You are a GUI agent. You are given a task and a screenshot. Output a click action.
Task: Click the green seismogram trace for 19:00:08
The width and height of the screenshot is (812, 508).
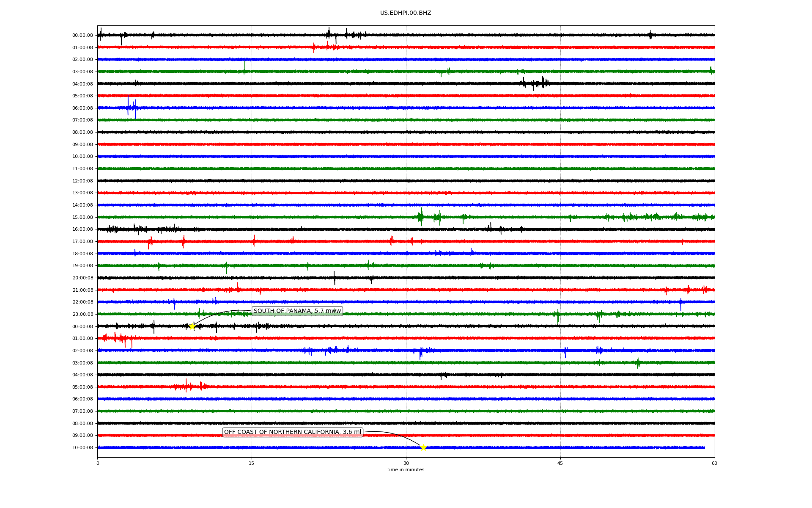(406, 265)
